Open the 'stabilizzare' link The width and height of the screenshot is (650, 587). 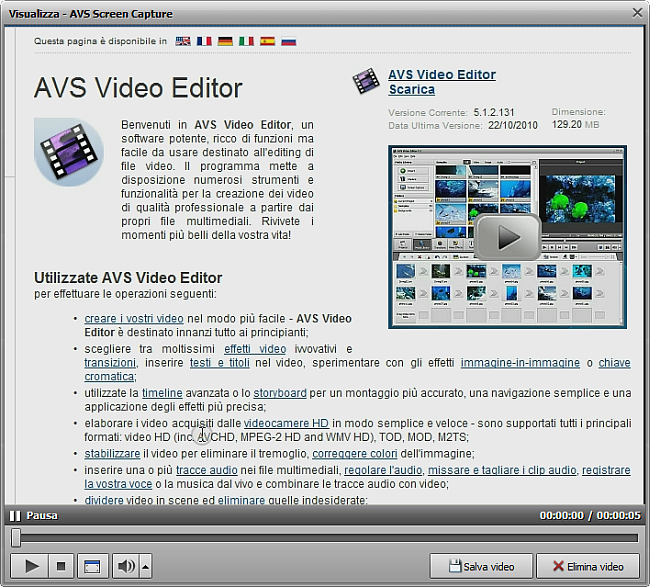pos(112,453)
